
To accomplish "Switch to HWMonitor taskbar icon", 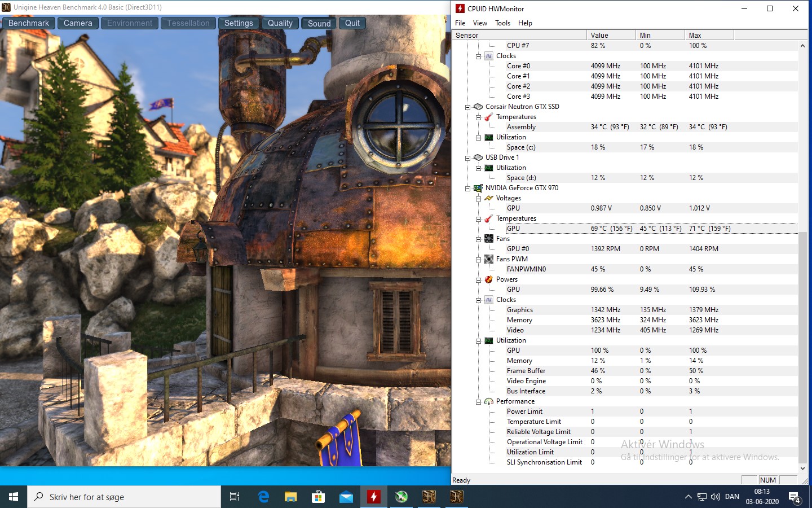I will (x=373, y=497).
